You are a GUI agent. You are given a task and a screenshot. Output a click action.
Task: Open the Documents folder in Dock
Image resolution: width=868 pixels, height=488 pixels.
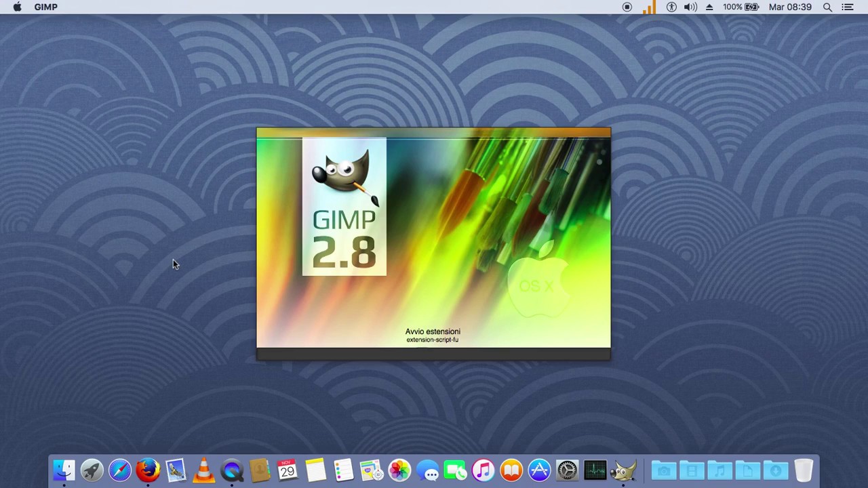748,470
